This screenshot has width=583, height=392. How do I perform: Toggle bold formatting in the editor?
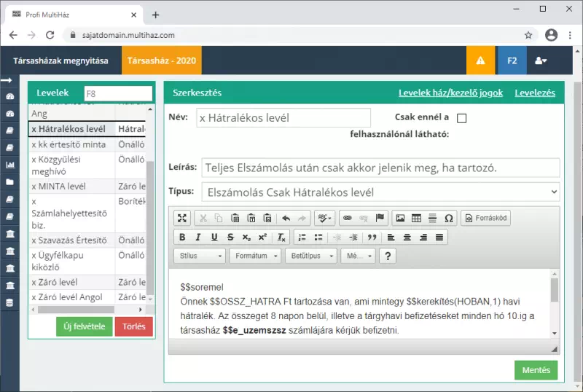(182, 237)
